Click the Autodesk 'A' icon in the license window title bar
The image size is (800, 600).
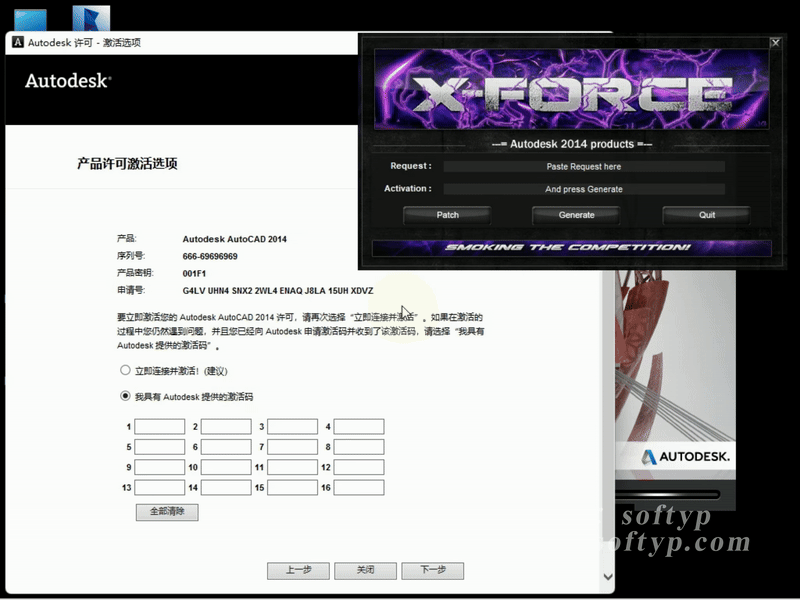pyautogui.click(x=18, y=42)
